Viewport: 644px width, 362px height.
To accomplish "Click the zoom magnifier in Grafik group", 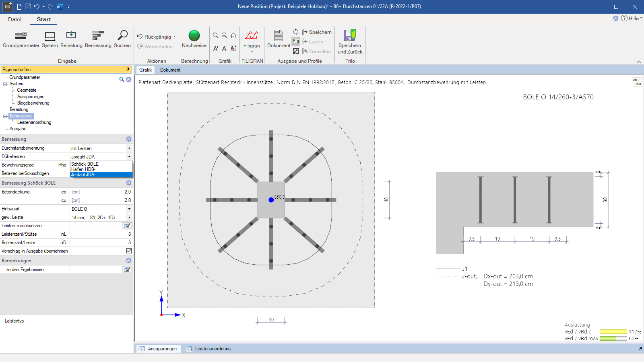I will tap(216, 35).
